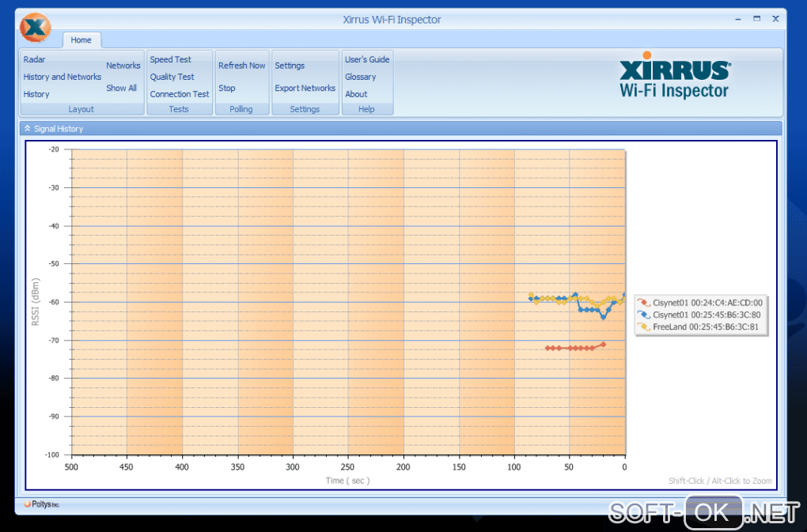Click the Poltys Inc. logo in status bar
807x532 pixels.
coord(42,504)
